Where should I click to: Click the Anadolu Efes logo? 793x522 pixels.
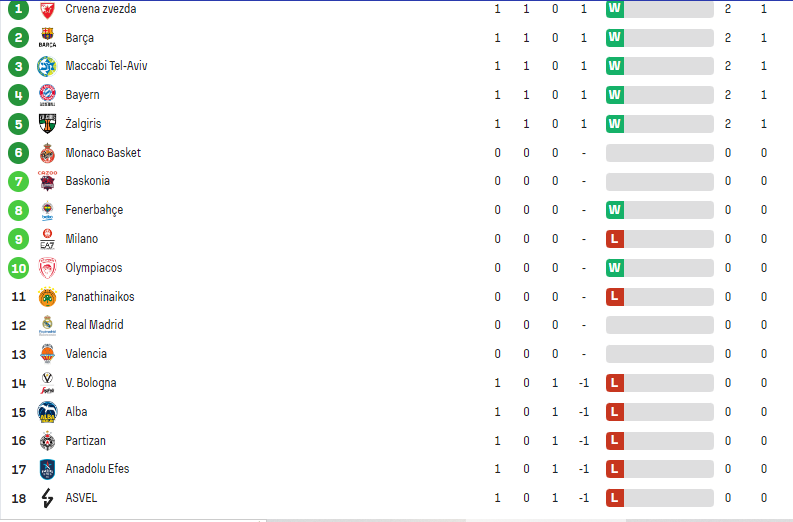click(47, 469)
